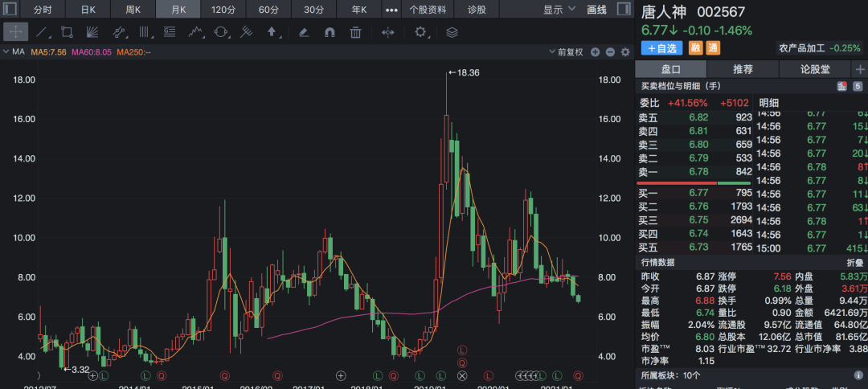Toggle the 5-level depth icon

[x=858, y=86]
